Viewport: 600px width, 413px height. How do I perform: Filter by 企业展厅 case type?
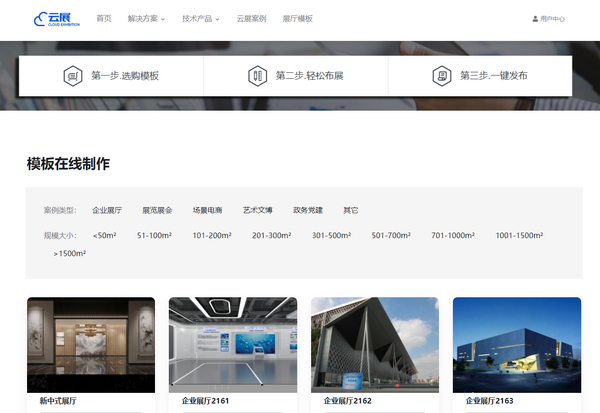(107, 211)
